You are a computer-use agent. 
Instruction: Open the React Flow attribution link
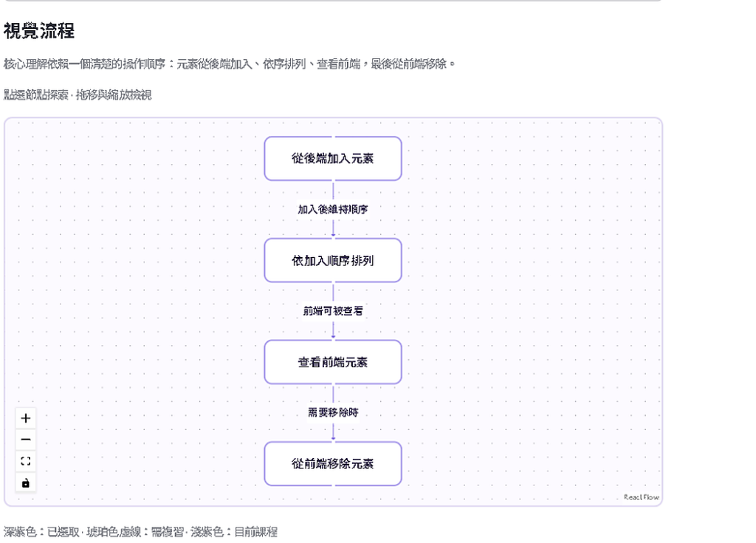pos(642,497)
